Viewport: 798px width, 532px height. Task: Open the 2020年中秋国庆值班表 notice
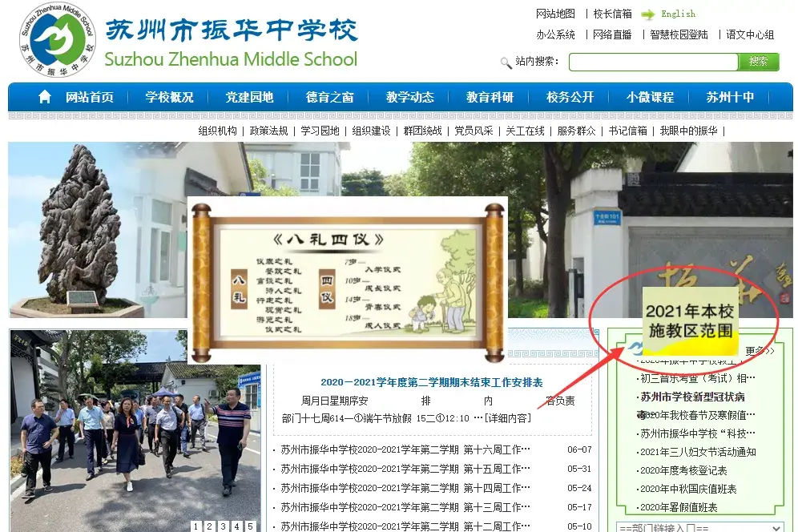tap(688, 490)
